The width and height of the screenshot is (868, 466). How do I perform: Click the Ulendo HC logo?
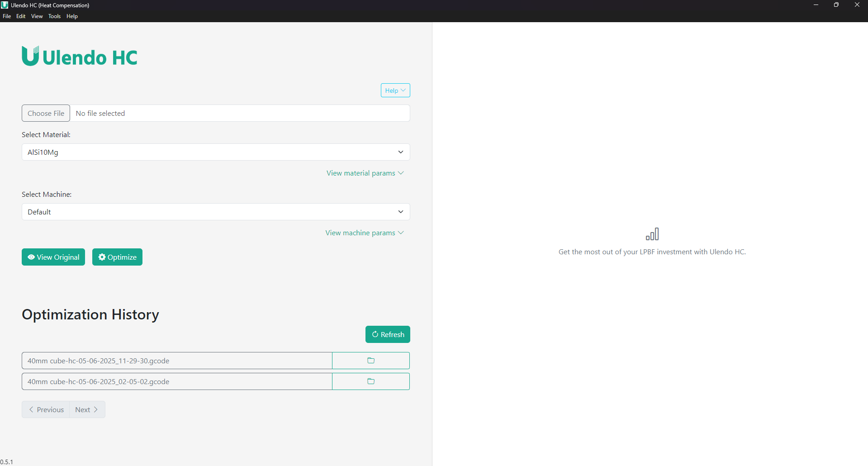coord(80,56)
